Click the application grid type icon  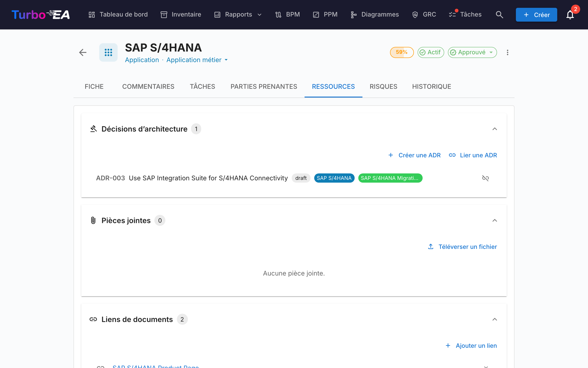(x=108, y=52)
